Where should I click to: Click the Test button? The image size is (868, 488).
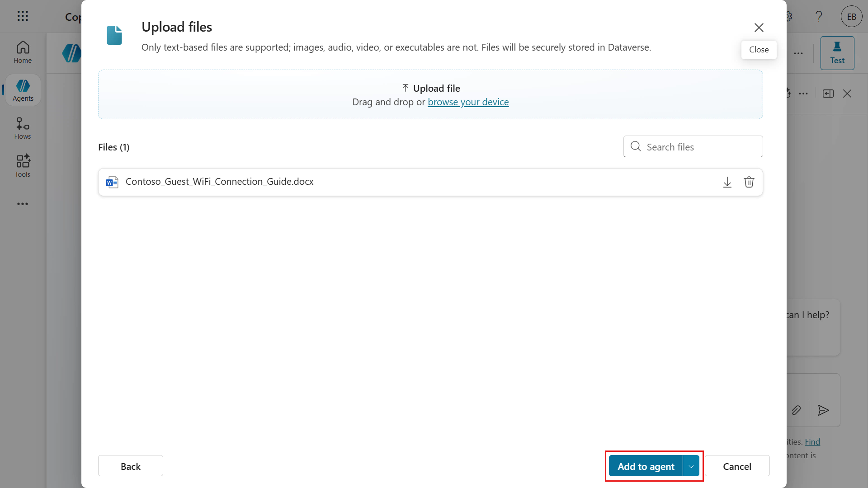[x=837, y=53]
